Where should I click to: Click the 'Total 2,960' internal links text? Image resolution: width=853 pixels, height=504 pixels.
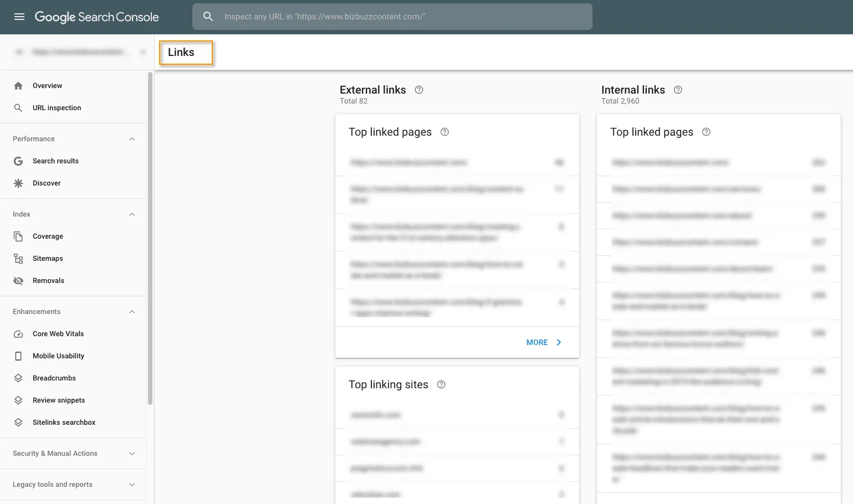point(620,101)
